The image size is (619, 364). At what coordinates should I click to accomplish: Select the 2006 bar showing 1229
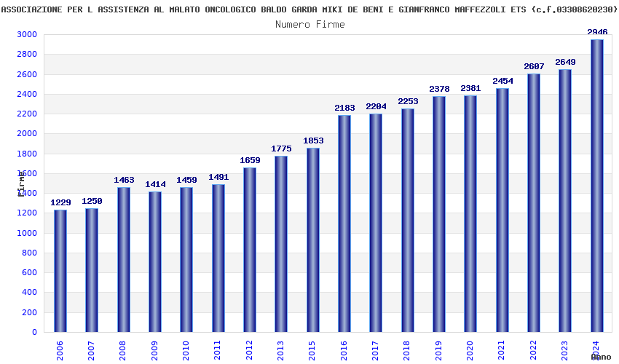click(x=60, y=271)
